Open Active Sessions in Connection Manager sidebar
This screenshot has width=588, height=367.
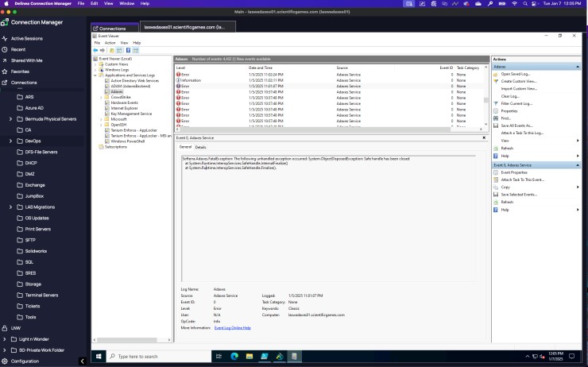click(26, 39)
